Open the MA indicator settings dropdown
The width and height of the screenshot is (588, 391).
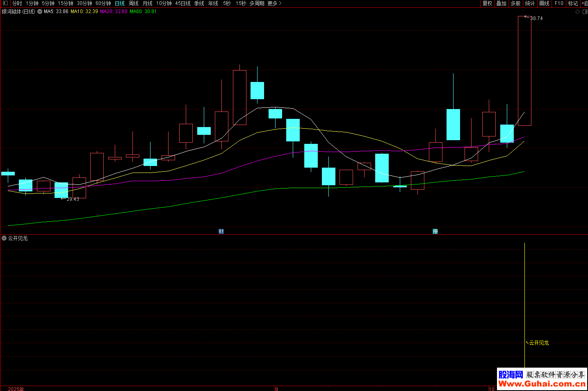pos(40,11)
